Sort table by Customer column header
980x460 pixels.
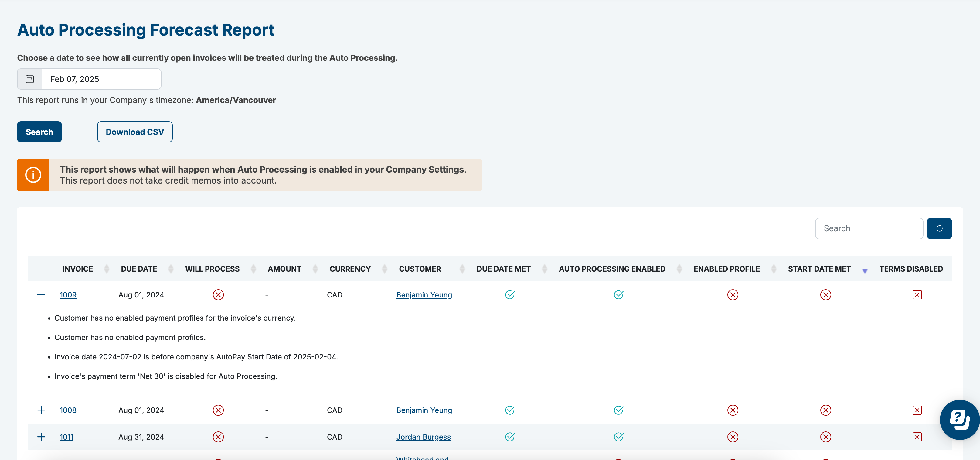tap(420, 269)
